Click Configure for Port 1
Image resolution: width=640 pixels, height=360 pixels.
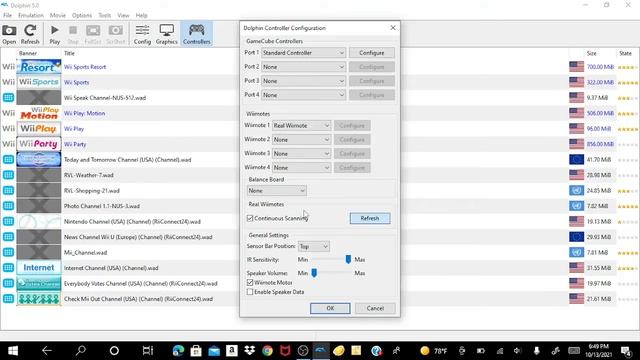pyautogui.click(x=371, y=53)
